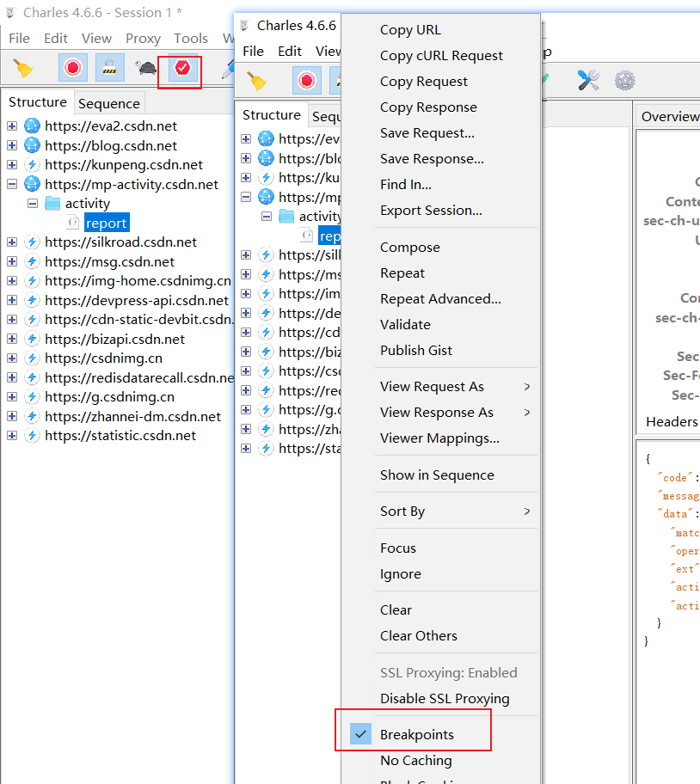Select Structure tab in front window

point(272,115)
